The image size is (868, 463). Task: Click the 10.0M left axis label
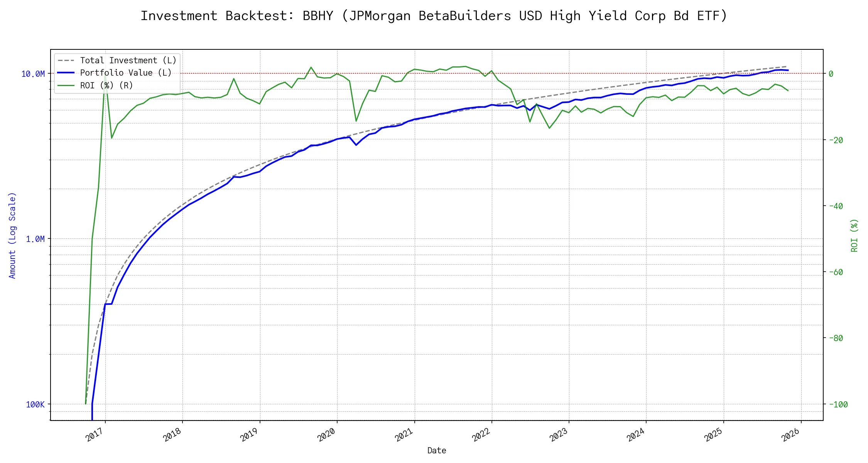33,74
